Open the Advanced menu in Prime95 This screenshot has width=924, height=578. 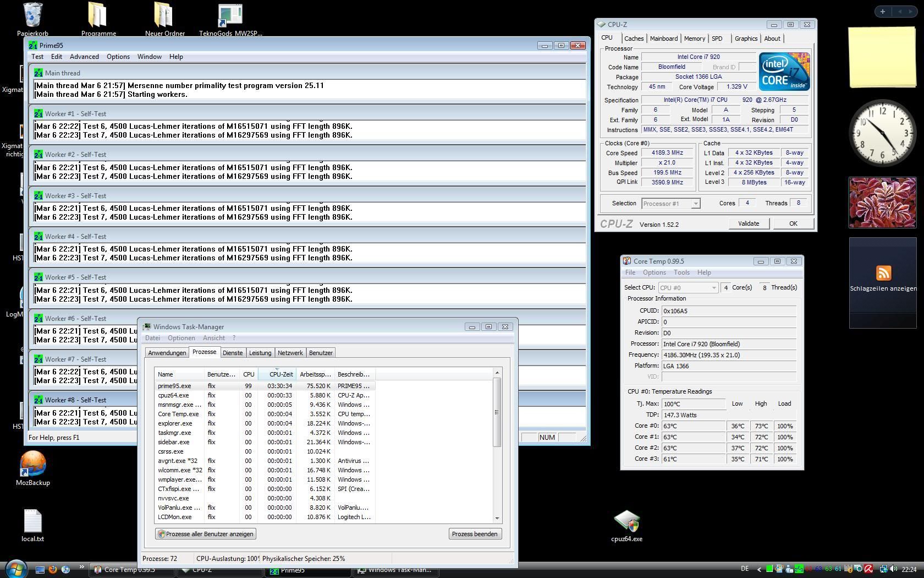(84, 57)
